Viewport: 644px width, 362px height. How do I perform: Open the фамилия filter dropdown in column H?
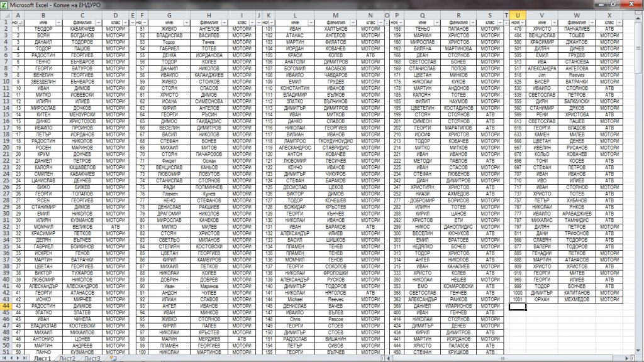point(225,23)
